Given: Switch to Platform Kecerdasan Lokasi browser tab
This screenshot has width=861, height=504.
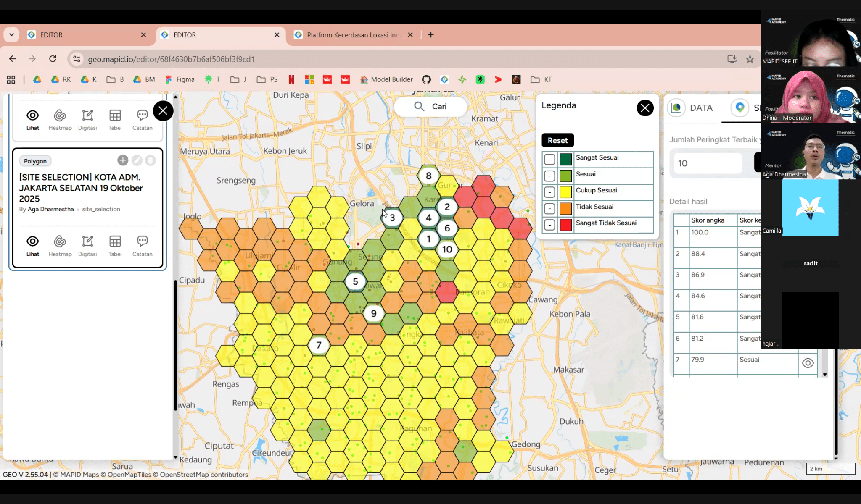Looking at the screenshot, I should pos(352,35).
